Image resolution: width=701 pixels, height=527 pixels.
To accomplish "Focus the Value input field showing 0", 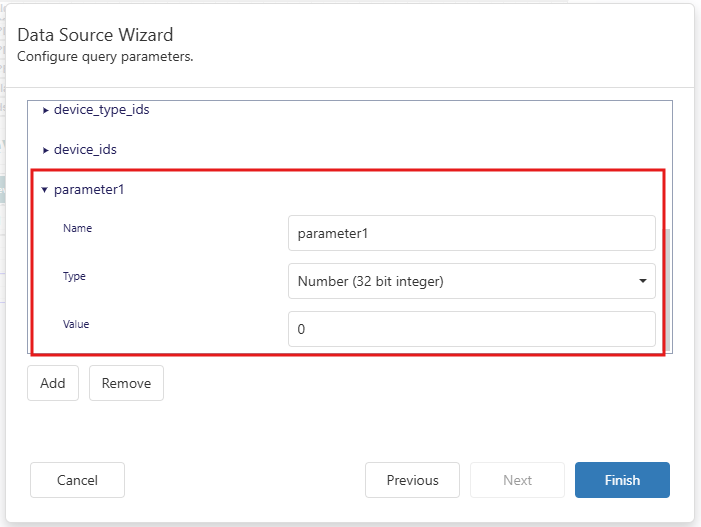I will (471, 329).
